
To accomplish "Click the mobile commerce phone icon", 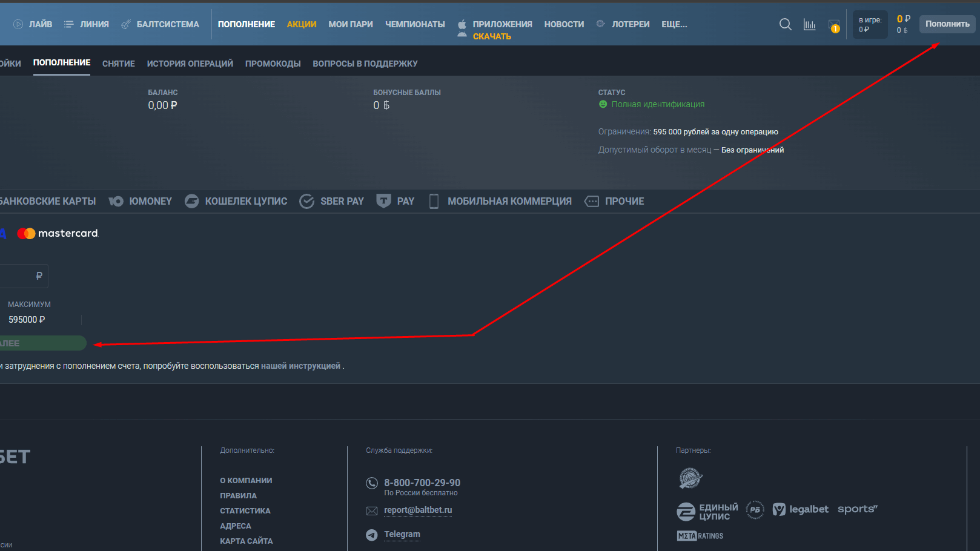I will point(434,201).
